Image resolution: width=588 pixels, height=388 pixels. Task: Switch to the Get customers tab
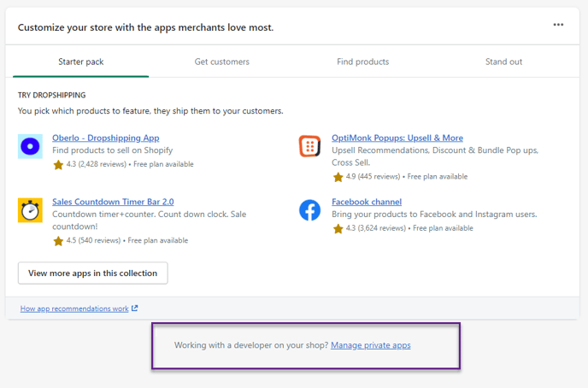pyautogui.click(x=221, y=62)
